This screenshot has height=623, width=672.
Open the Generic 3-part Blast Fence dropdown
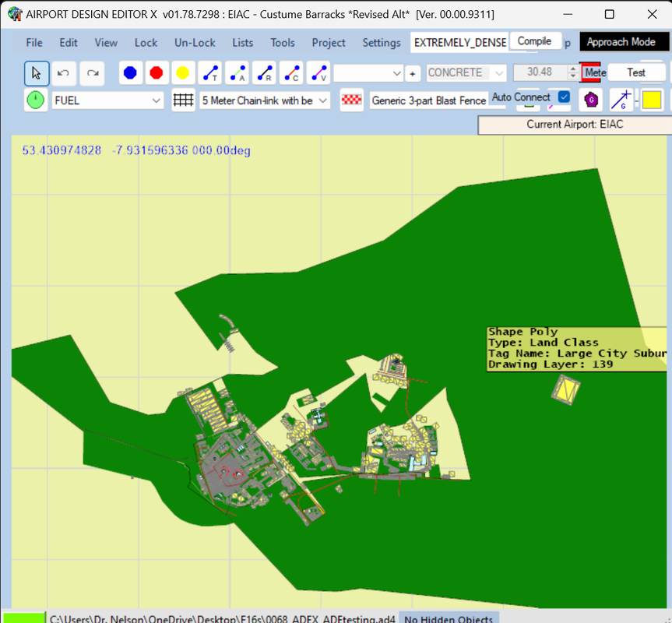pos(428,100)
